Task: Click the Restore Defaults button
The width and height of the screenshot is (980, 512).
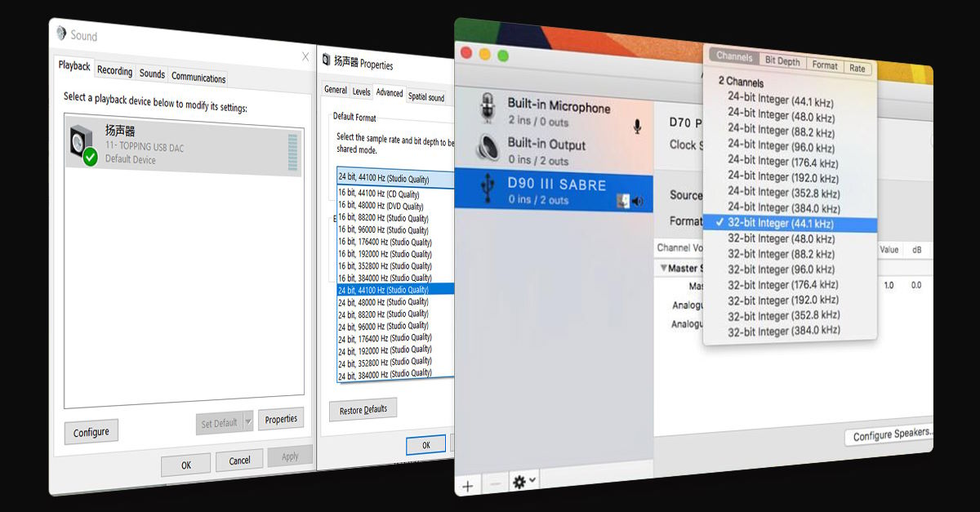Action: [x=363, y=410]
